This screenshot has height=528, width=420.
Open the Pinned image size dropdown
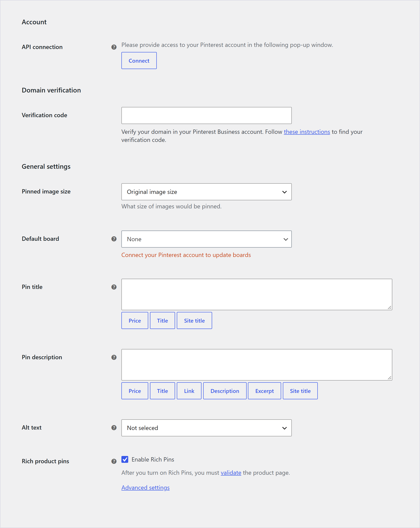point(206,192)
